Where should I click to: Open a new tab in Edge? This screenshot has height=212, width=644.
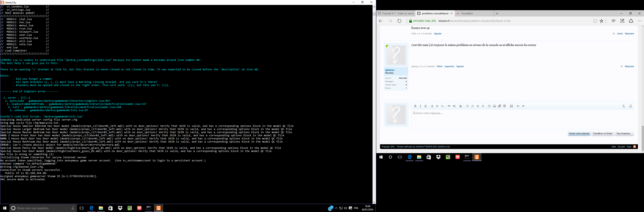497,14
